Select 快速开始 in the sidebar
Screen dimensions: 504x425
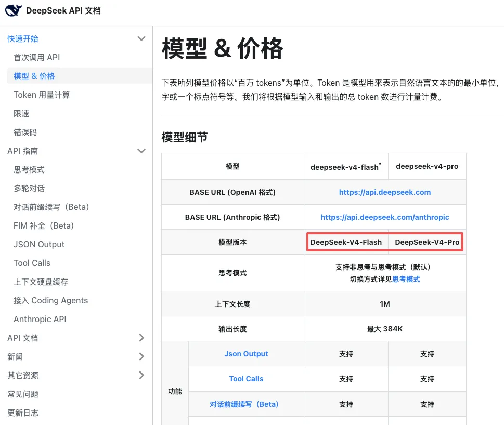coord(23,39)
